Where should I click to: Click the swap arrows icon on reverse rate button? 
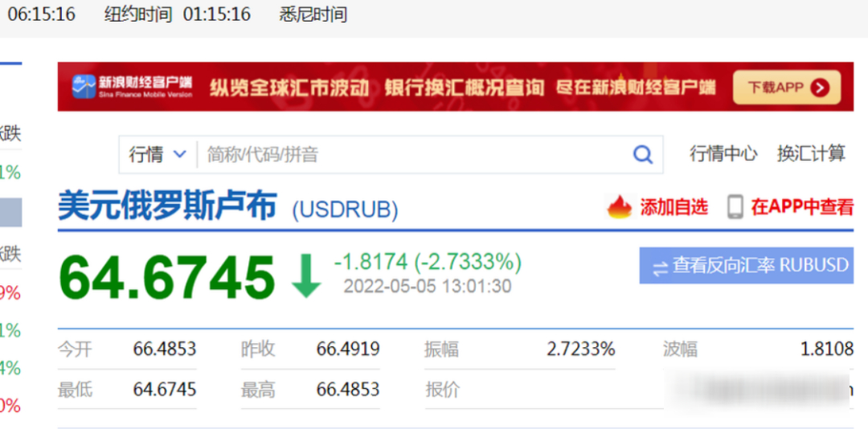[660, 268]
